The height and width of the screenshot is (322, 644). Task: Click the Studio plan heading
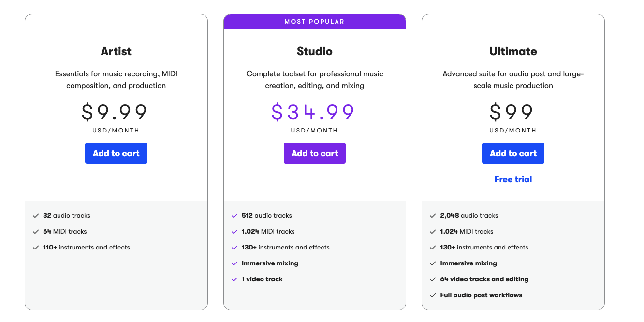pos(315,51)
